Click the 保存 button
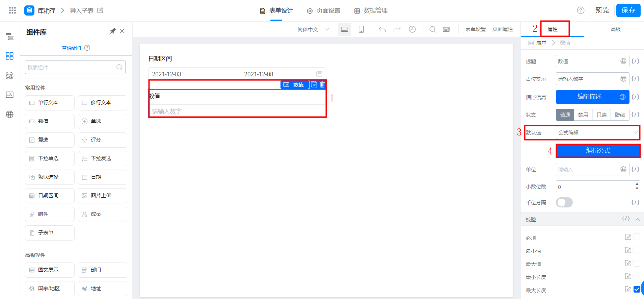Image resolution: width=644 pixels, height=299 pixels. tap(628, 10)
